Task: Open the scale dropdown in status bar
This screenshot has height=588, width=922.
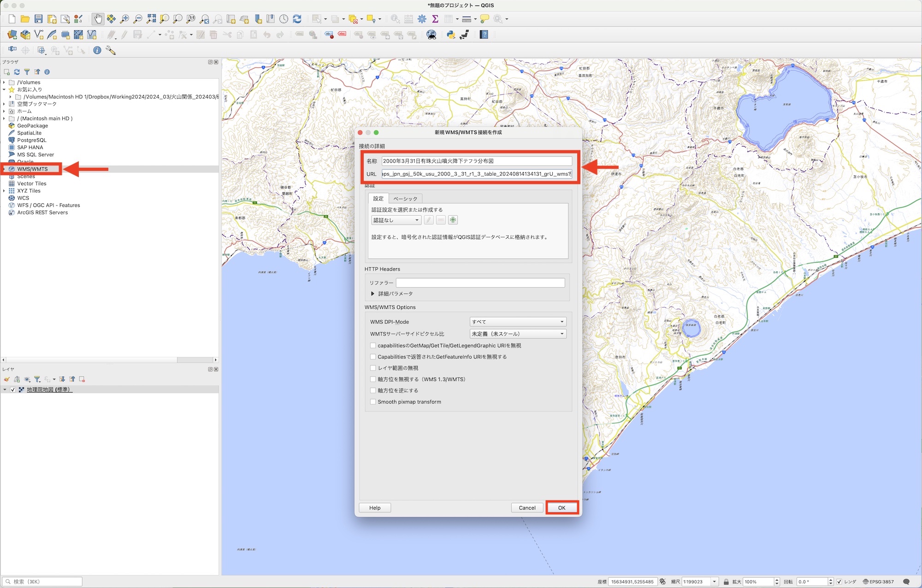Action: [714, 582]
